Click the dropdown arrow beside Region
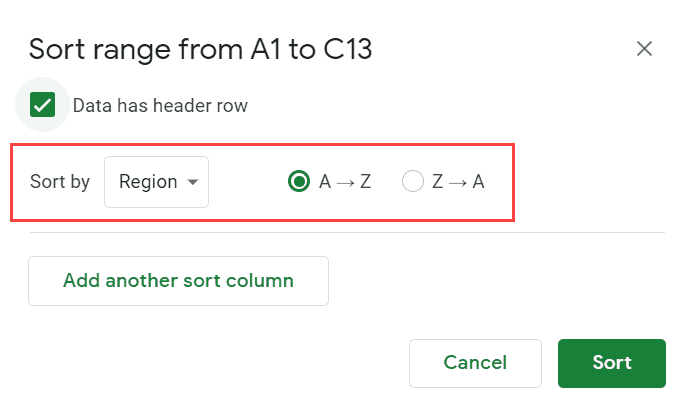 click(191, 182)
